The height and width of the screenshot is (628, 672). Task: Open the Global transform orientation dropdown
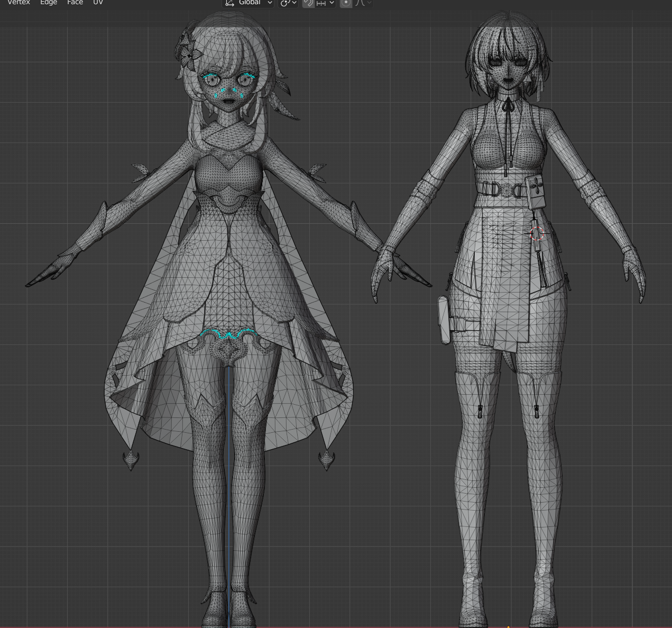(x=248, y=3)
